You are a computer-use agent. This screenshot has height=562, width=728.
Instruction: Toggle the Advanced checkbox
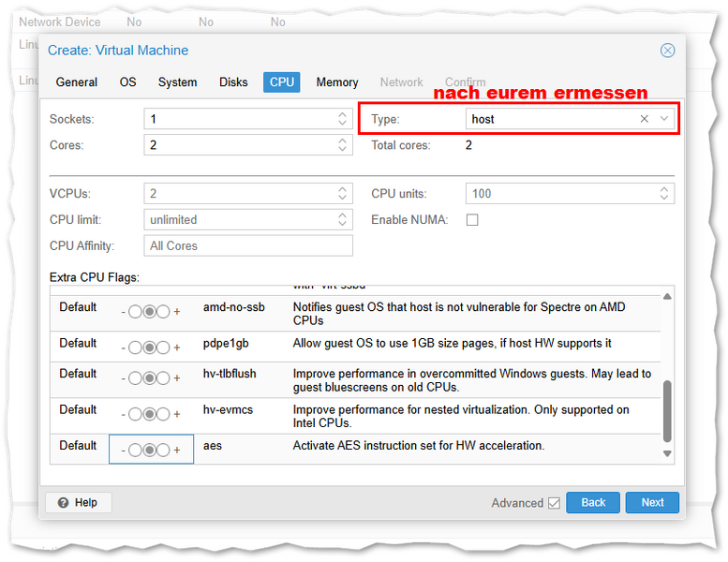tap(554, 503)
